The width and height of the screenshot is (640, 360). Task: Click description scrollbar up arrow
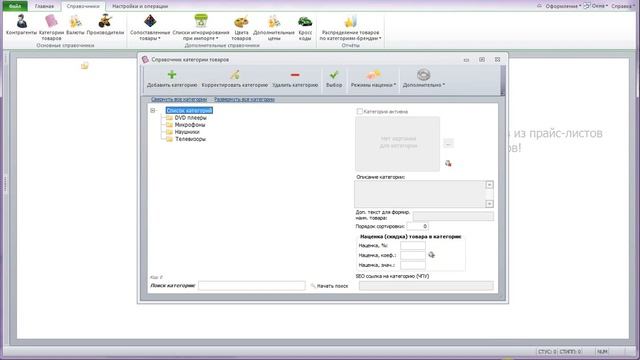(489, 185)
